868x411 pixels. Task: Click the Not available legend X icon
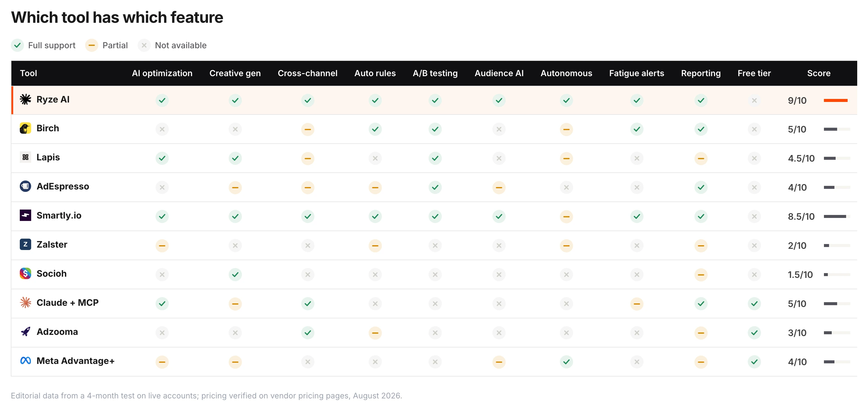pyautogui.click(x=144, y=45)
